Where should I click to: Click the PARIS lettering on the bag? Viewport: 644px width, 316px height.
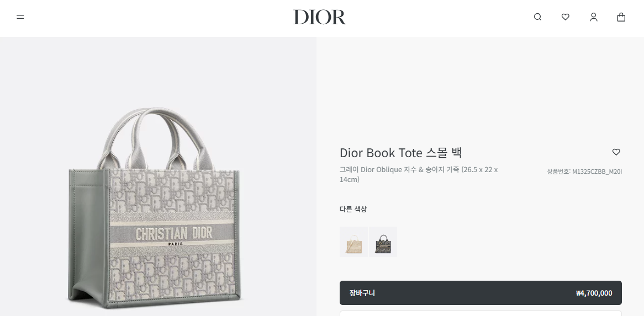176,244
